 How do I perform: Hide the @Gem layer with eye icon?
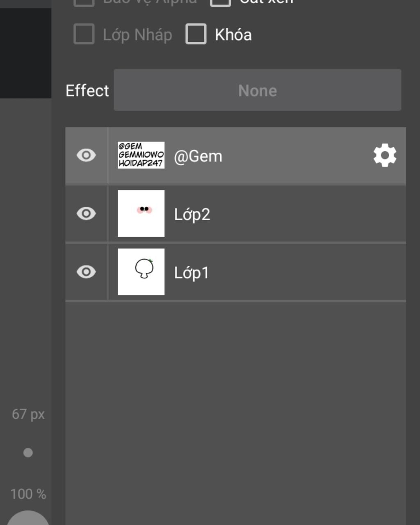click(x=86, y=155)
